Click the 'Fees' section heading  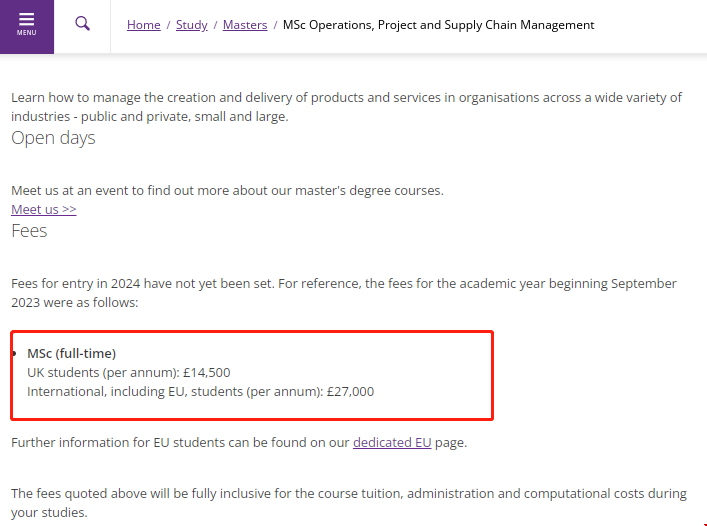29,231
